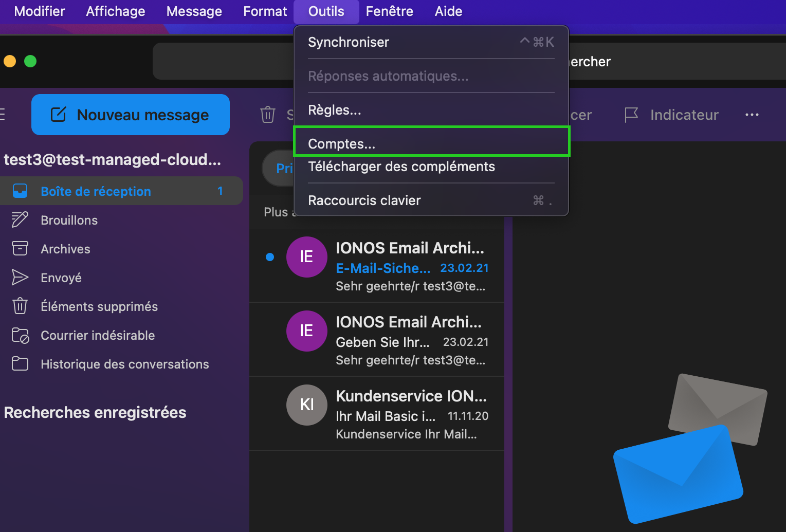Viewport: 786px width, 532px height.
Task: Click the gray KI sender avatar
Action: pos(306,405)
